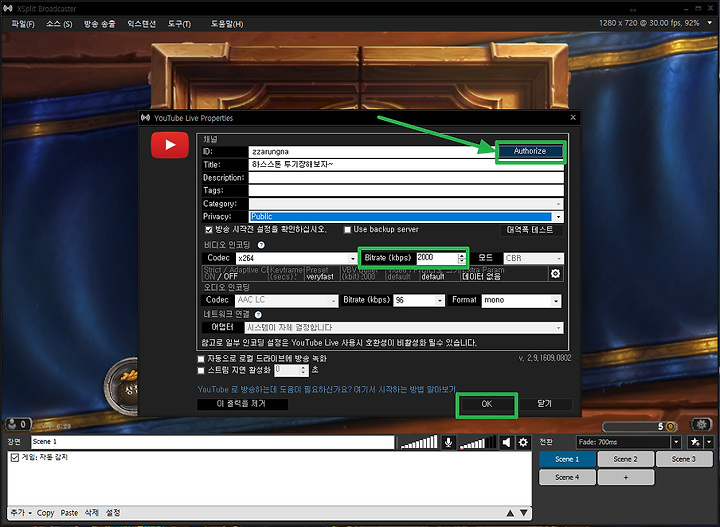The height and width of the screenshot is (527, 720).
Task: Move the source down with the down arrow
Action: pos(523,513)
